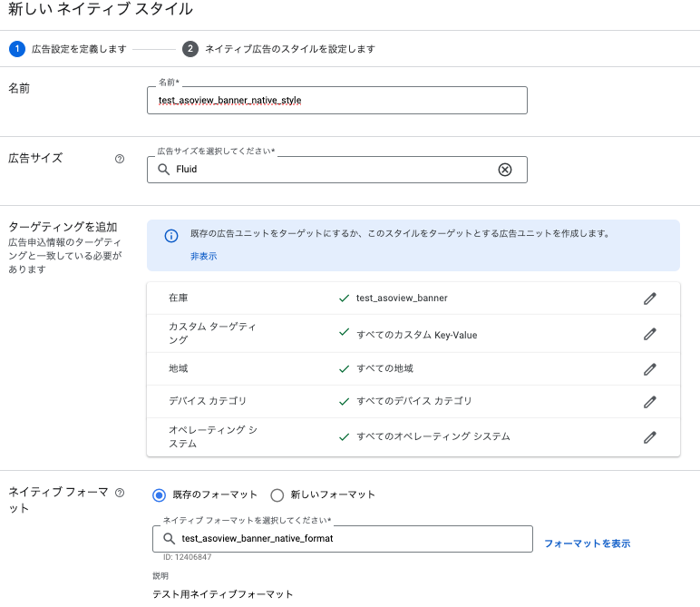Open help icon next to 広告サイズ
700x607 pixels.
coord(120,159)
